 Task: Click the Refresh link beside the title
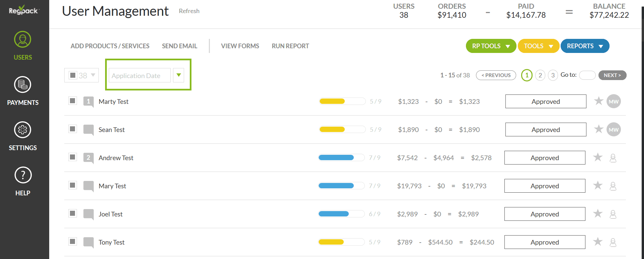click(189, 11)
